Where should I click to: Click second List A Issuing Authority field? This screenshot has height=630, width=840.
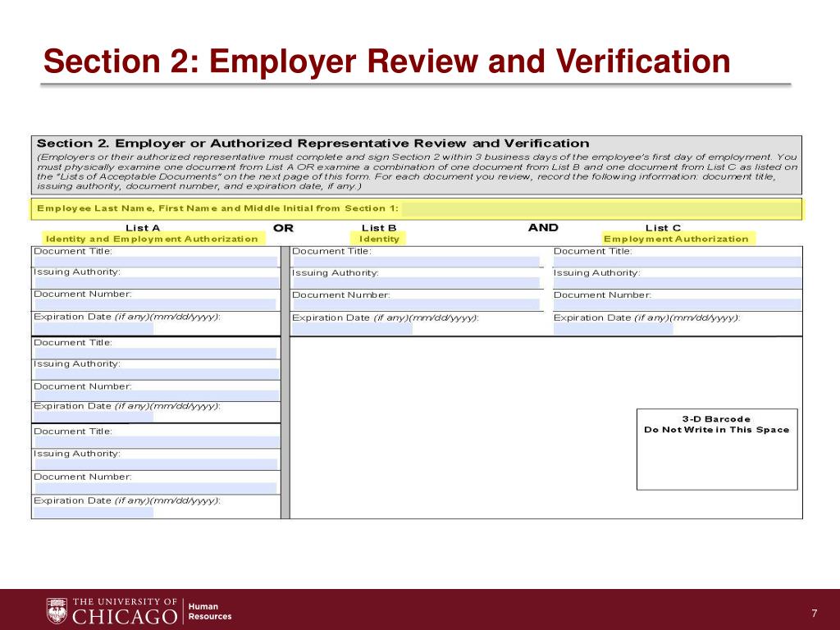point(157,374)
